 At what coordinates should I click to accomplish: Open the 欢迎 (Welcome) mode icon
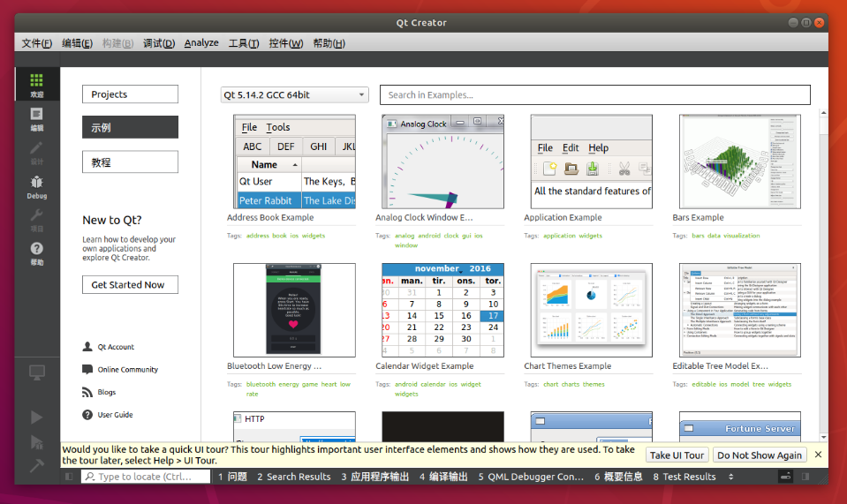point(36,85)
